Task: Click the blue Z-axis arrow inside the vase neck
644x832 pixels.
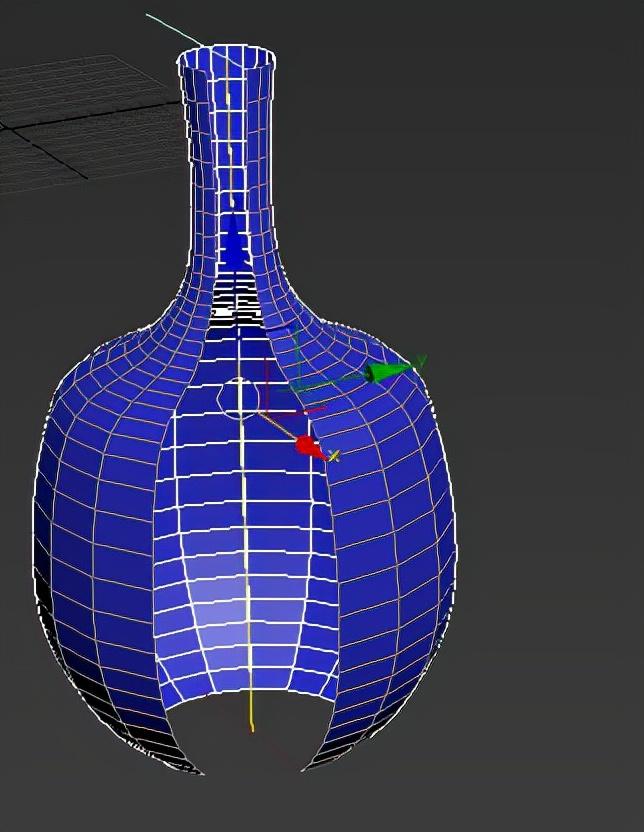Action: click(234, 242)
